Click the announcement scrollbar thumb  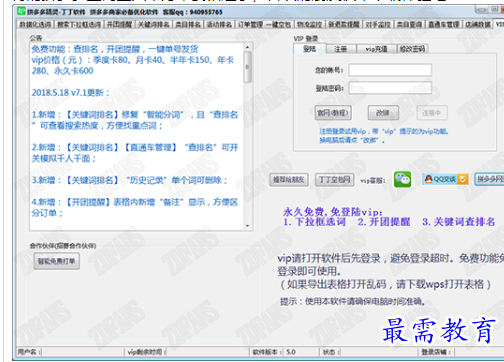point(247,67)
